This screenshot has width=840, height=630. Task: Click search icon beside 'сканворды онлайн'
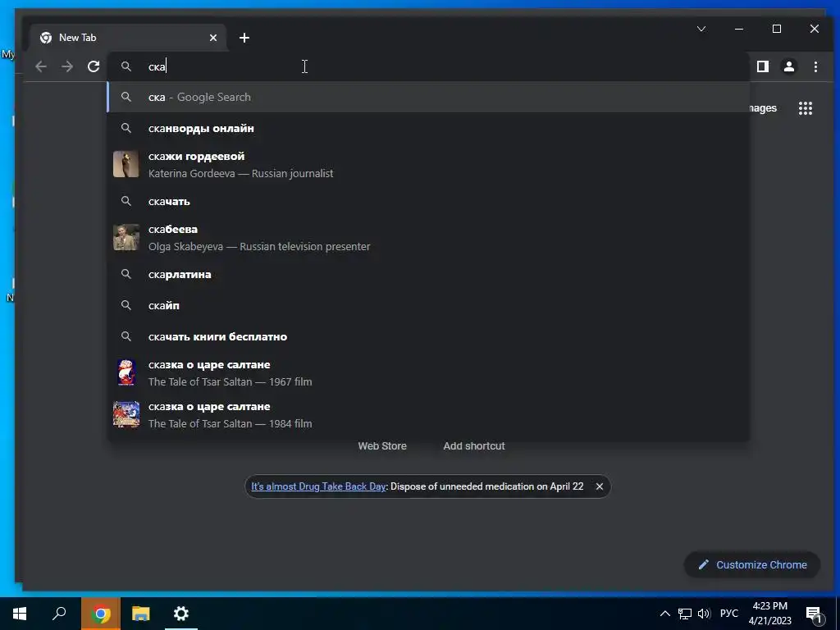coord(126,128)
